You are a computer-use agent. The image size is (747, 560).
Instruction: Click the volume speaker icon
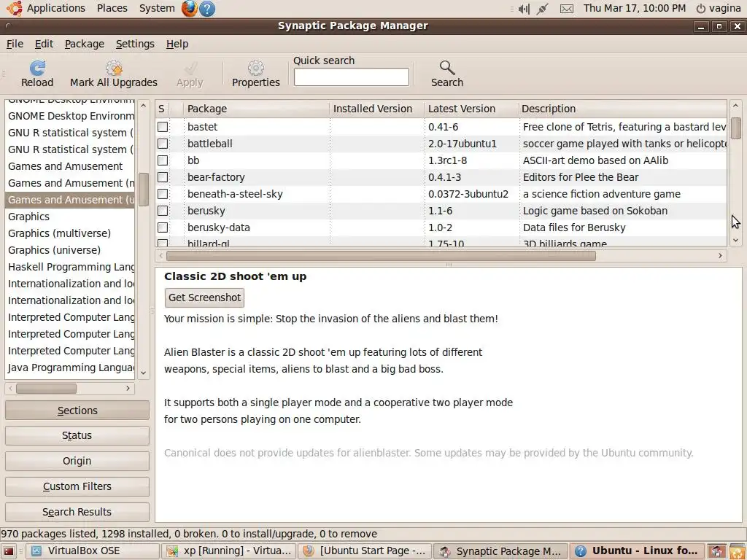pos(524,8)
